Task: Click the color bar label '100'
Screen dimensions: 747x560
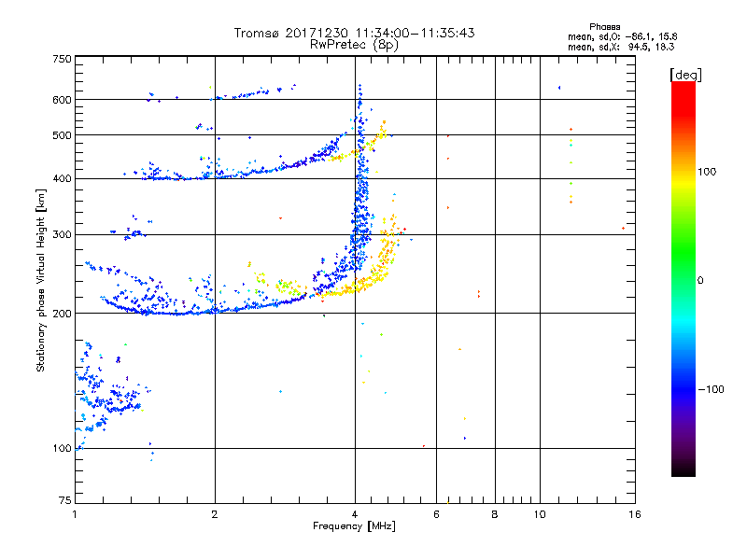Action: pyautogui.click(x=707, y=172)
